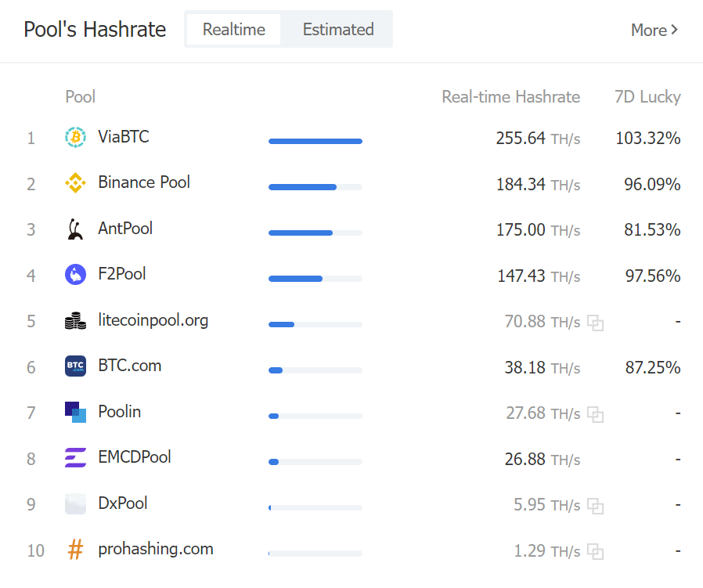Open the F2Pool name link

pos(122,274)
